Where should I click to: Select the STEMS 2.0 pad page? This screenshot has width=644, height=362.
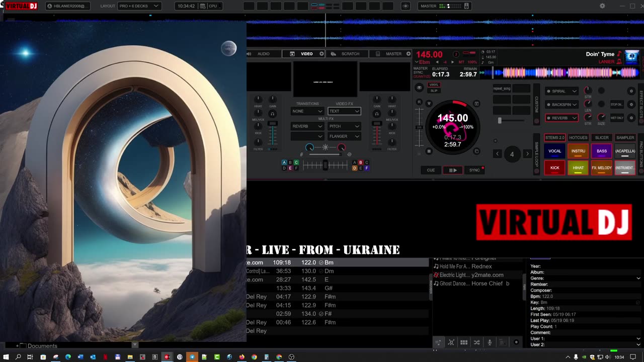tap(554, 138)
